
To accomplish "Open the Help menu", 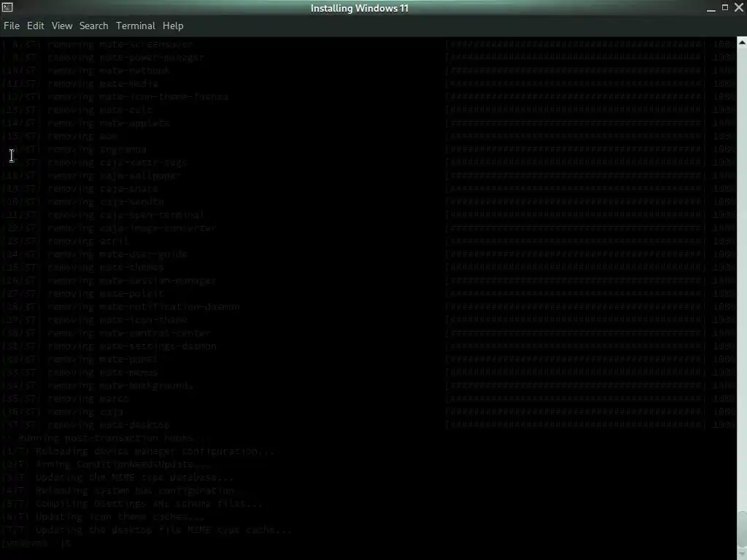I will pos(173,26).
